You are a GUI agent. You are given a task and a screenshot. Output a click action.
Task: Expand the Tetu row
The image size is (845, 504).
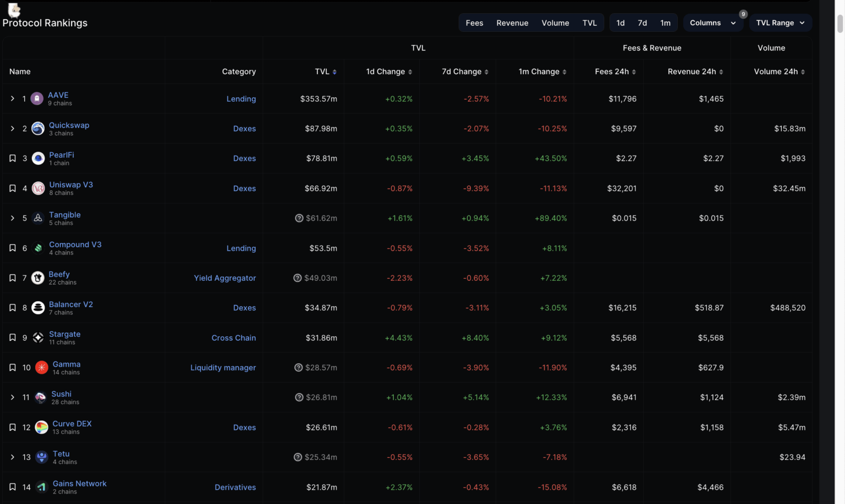[13, 457]
